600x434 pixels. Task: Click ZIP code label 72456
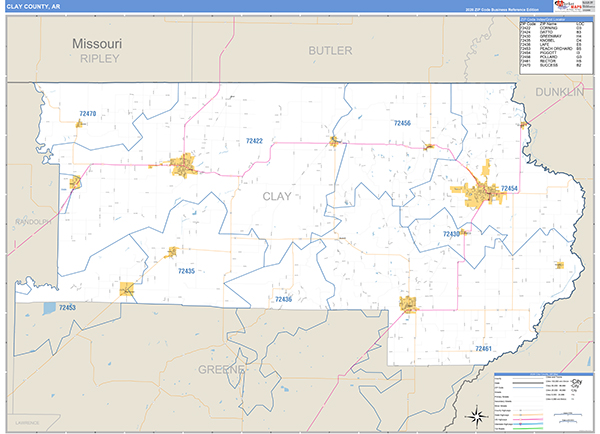(402, 123)
